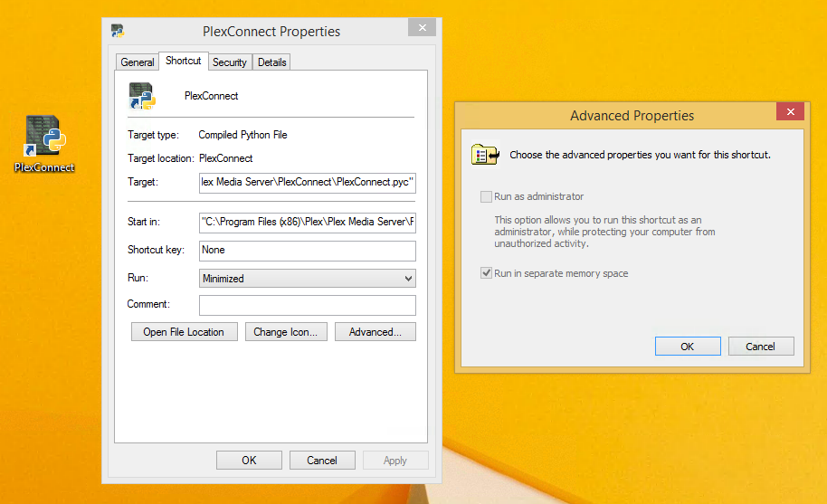Select the Shortcut tab
The image size is (827, 504).
click(183, 61)
